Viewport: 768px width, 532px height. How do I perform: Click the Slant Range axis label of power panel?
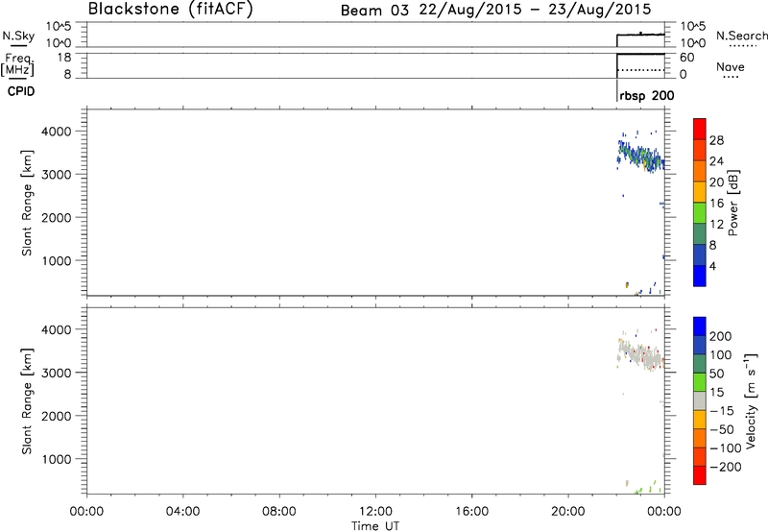pos(27,203)
